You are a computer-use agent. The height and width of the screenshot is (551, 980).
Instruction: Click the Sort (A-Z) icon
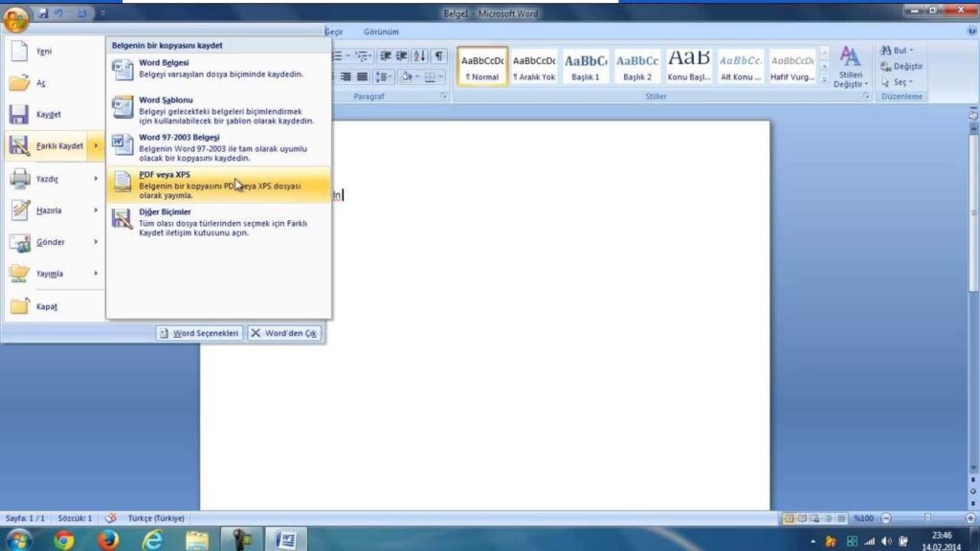(x=420, y=56)
